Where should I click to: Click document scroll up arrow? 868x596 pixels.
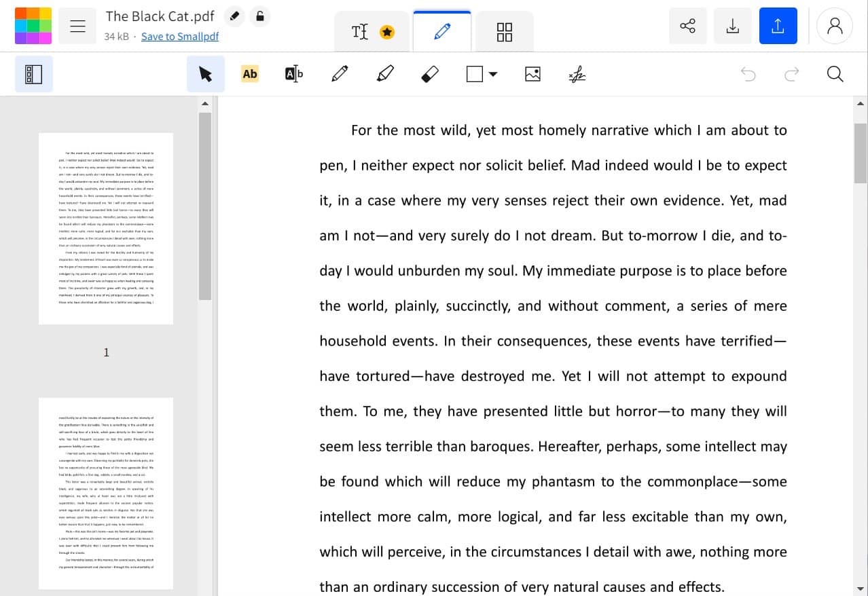click(861, 104)
